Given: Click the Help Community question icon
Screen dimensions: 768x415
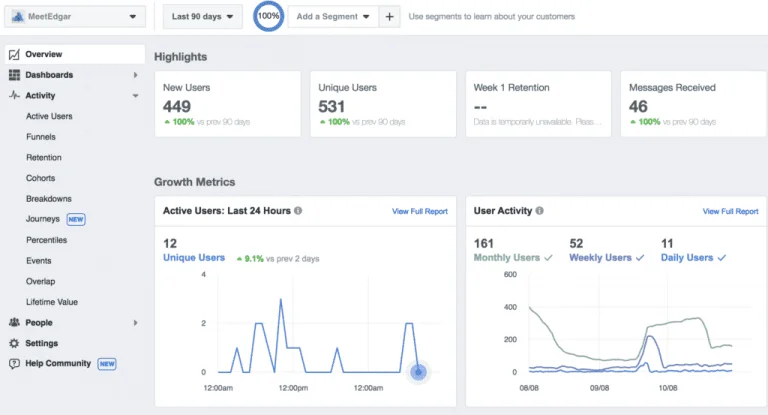Looking at the screenshot, I should (x=14, y=364).
